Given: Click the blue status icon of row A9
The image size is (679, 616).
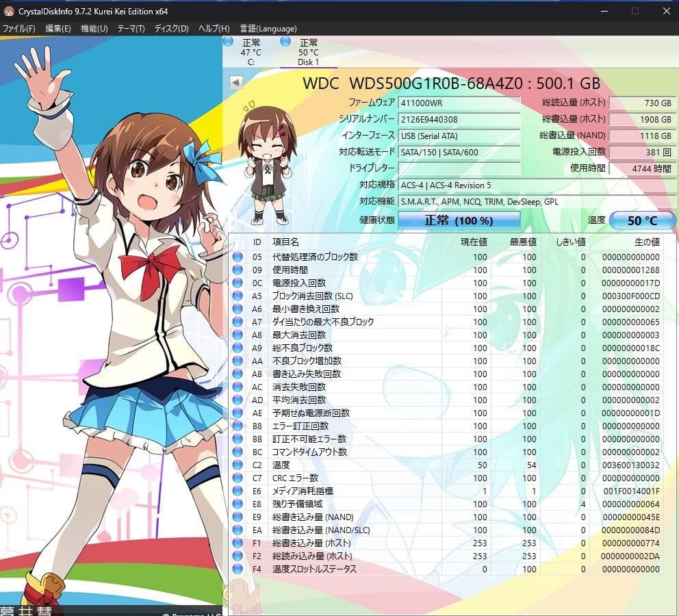Looking at the screenshot, I should (238, 348).
